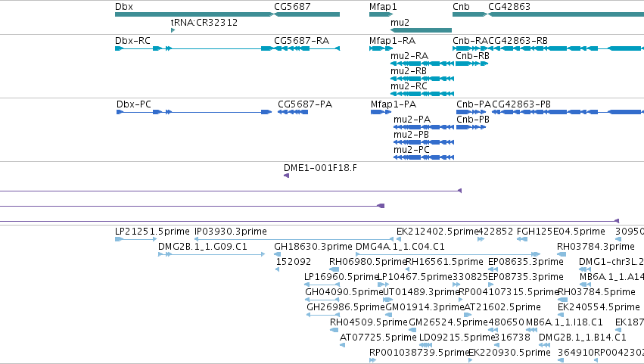Click the DME1-001F18.F feature
This screenshot has height=364, width=644.
[286, 176]
